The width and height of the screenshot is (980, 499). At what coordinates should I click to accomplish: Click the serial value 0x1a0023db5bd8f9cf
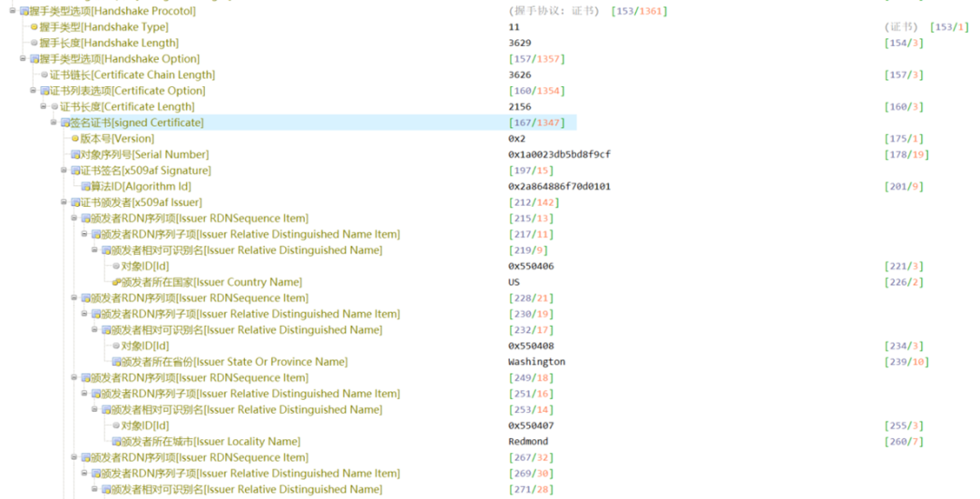(559, 155)
